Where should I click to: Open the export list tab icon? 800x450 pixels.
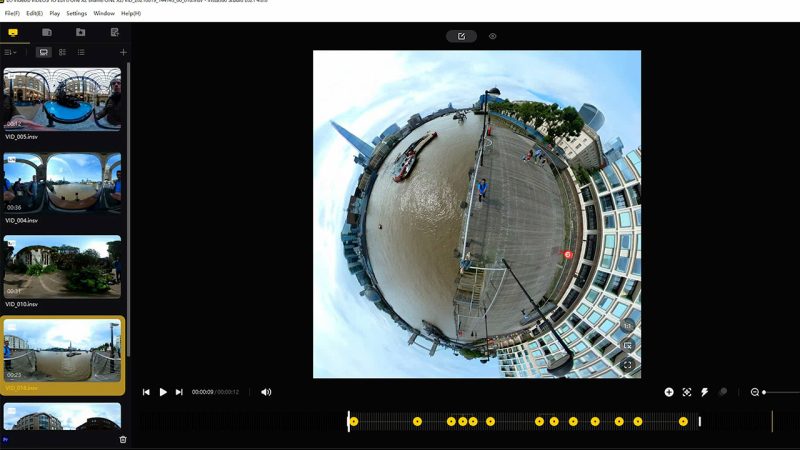pos(115,33)
